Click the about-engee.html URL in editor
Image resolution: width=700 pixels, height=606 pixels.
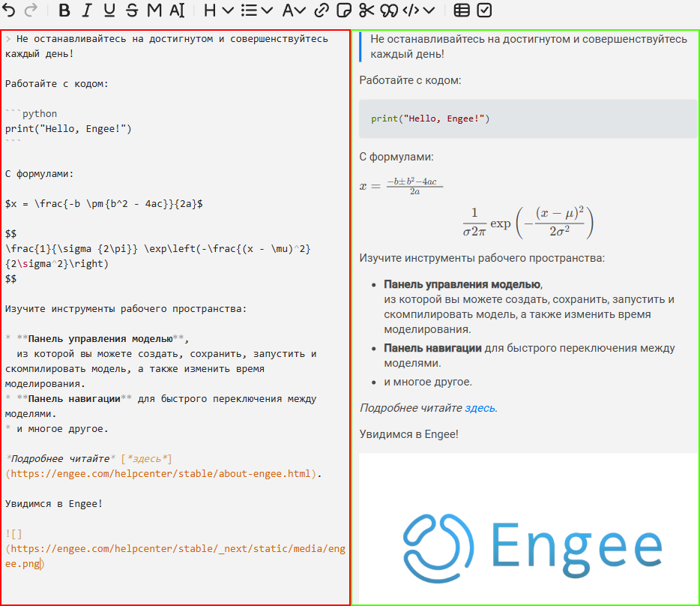coord(160,474)
